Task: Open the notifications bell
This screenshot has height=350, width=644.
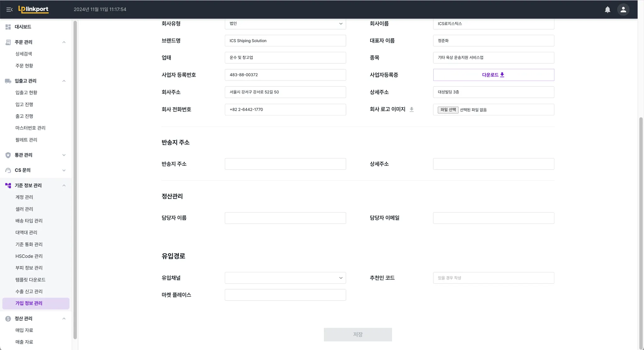Action: (x=608, y=9)
